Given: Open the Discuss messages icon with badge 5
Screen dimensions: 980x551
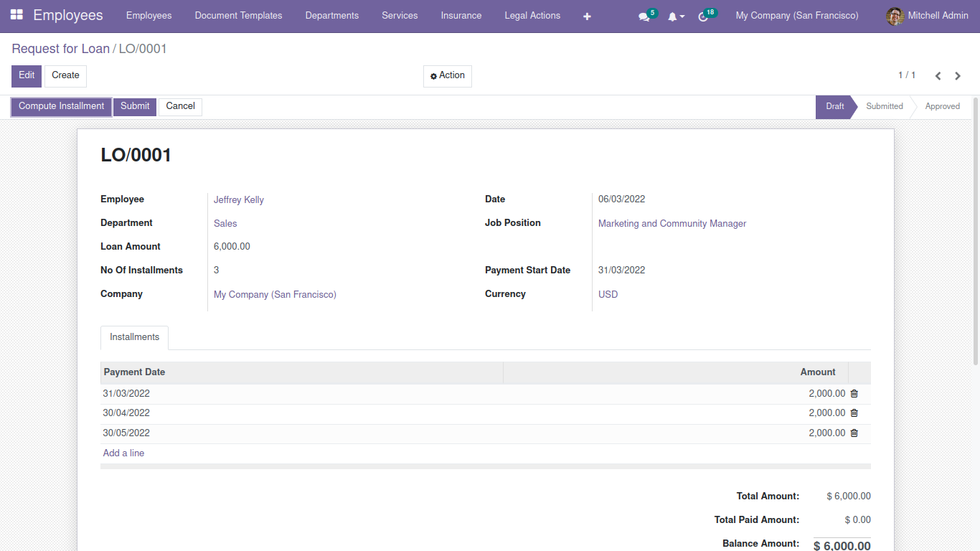Looking at the screenshot, I should pyautogui.click(x=644, y=15).
